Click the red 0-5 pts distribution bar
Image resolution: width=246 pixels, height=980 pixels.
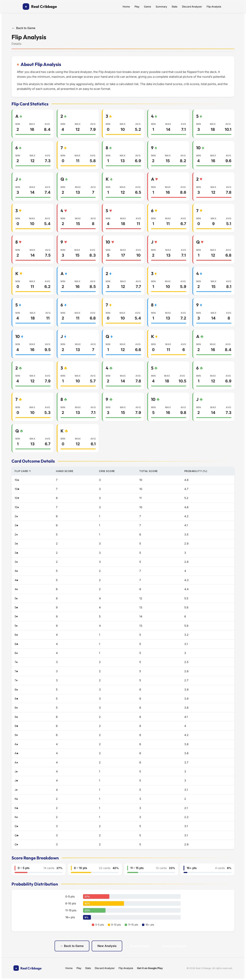(x=96, y=896)
